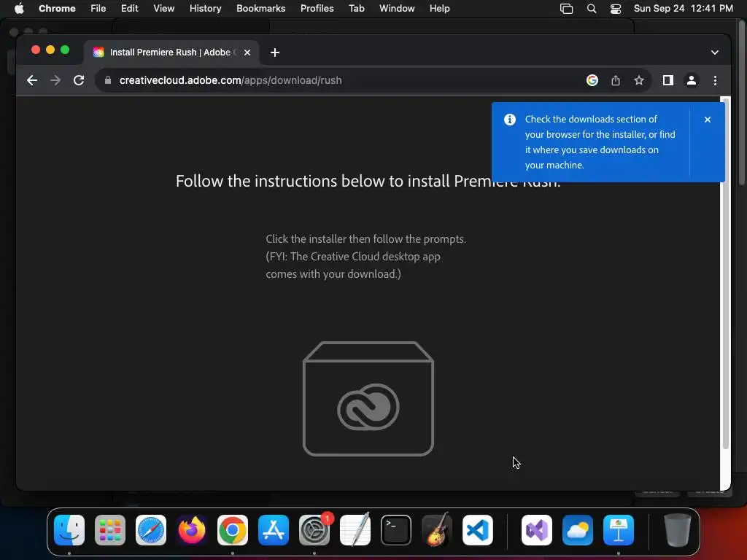Image resolution: width=747 pixels, height=560 pixels.
Task: Share this page using share icon
Action: point(616,80)
